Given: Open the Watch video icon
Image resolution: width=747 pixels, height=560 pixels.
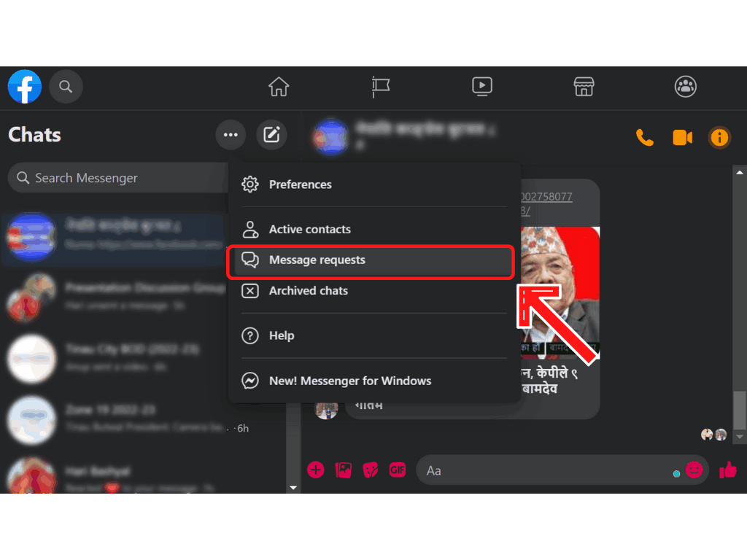Looking at the screenshot, I should [x=482, y=87].
